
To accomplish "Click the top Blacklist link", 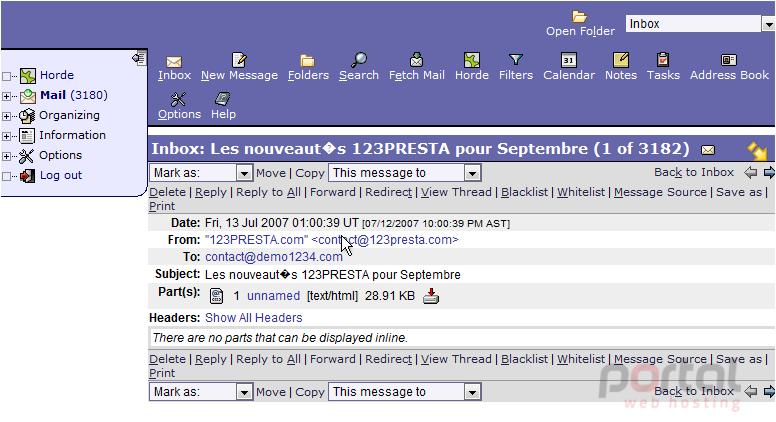I will click(525, 192).
